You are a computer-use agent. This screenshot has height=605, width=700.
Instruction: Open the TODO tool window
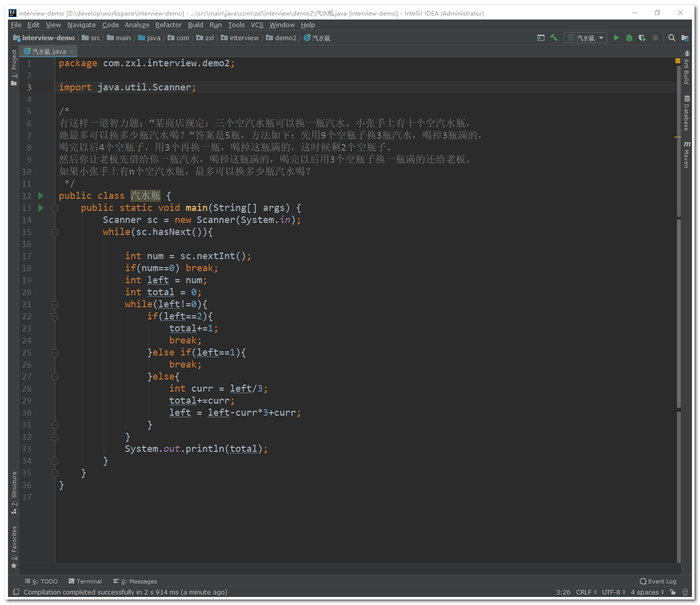41,581
